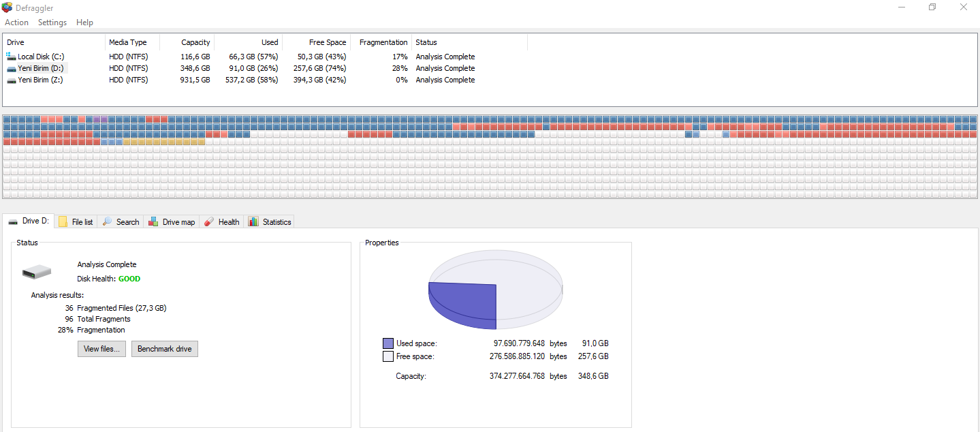This screenshot has height=432, width=980.
Task: Click the purple Used space legend swatch
Action: click(x=388, y=343)
